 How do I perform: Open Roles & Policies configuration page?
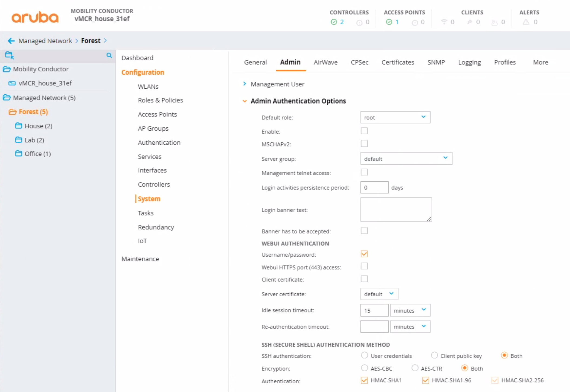click(160, 100)
